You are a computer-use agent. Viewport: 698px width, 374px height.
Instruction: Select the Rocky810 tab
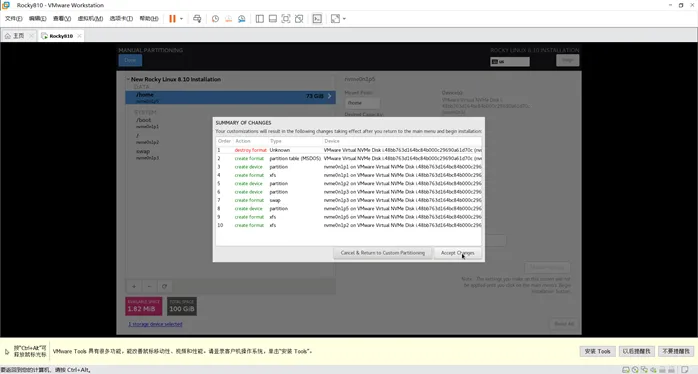61,36
